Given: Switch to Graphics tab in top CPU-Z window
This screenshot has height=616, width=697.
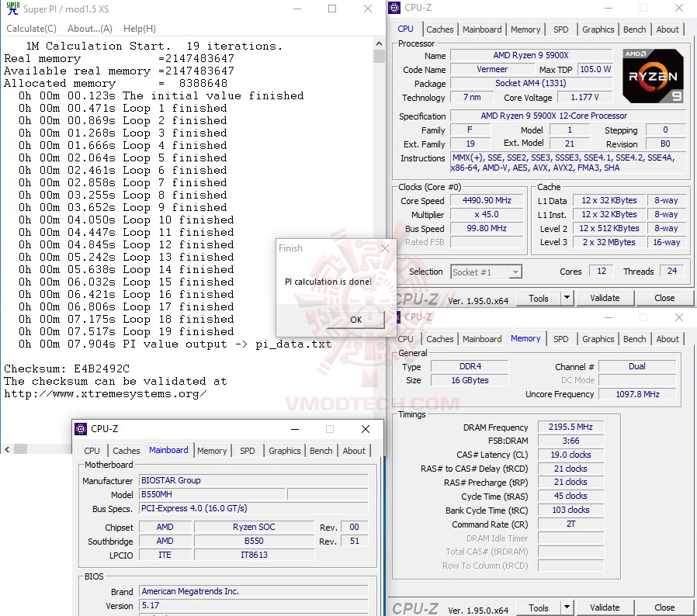Looking at the screenshot, I should point(598,29).
